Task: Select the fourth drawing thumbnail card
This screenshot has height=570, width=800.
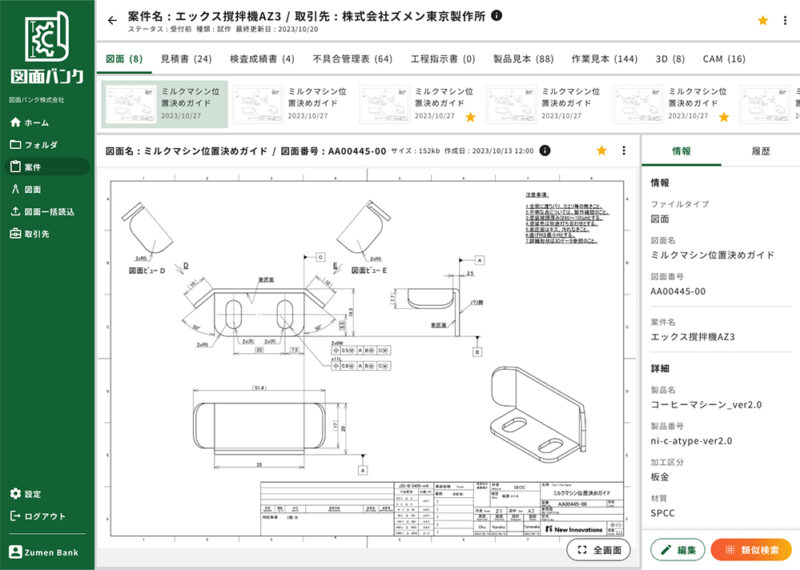Action: 545,104
